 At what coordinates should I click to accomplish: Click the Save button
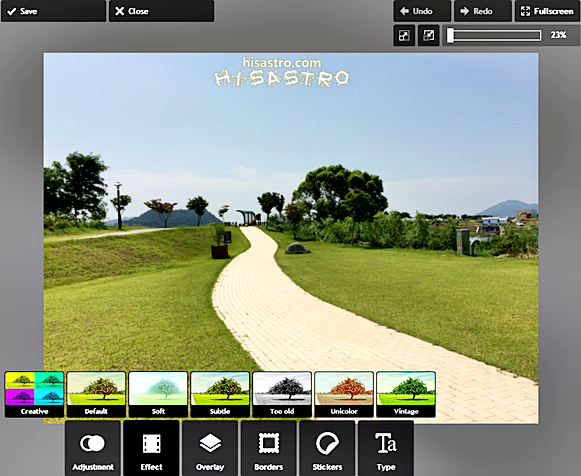click(54, 11)
